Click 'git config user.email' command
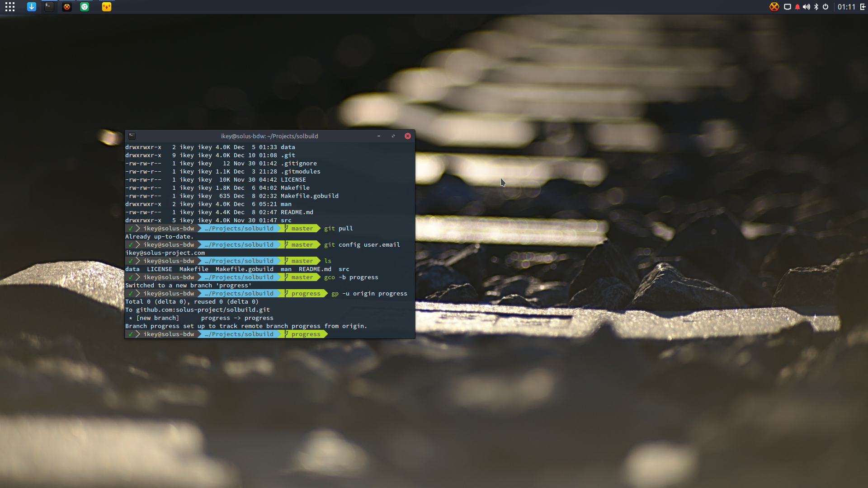The width and height of the screenshot is (868, 488). pyautogui.click(x=362, y=245)
